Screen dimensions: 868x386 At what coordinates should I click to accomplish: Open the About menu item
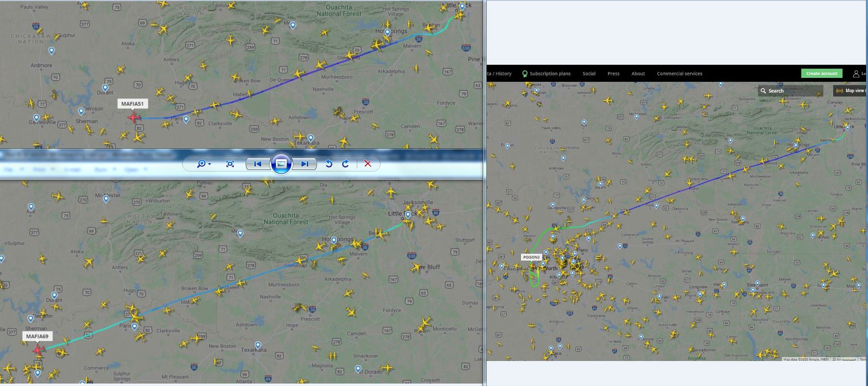tap(638, 73)
